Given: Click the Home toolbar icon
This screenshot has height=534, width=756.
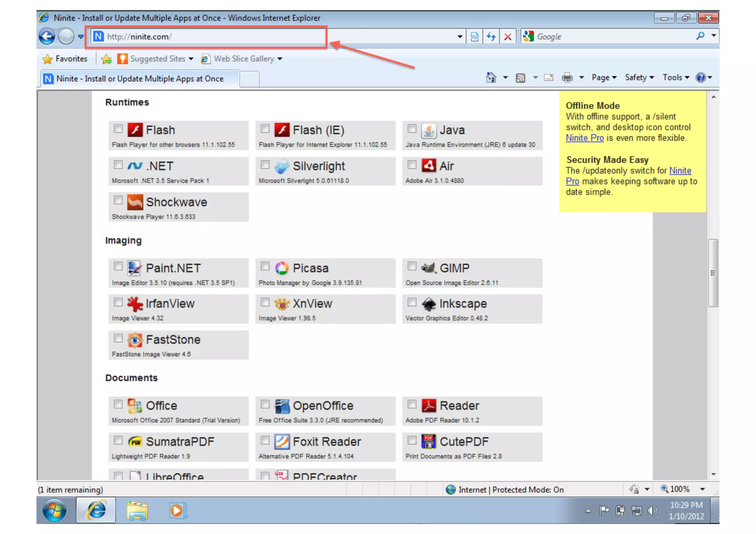Looking at the screenshot, I should 491,77.
